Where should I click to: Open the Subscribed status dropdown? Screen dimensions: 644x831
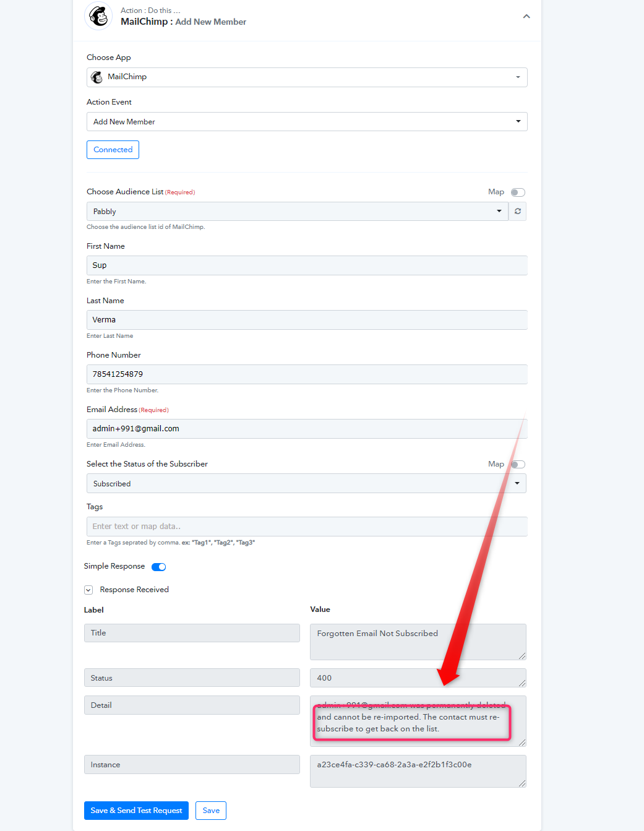pos(306,484)
